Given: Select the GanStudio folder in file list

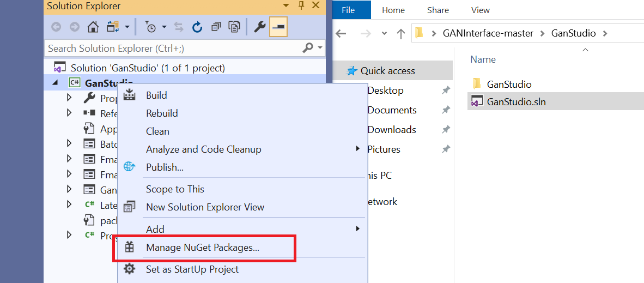Looking at the screenshot, I should pos(509,85).
